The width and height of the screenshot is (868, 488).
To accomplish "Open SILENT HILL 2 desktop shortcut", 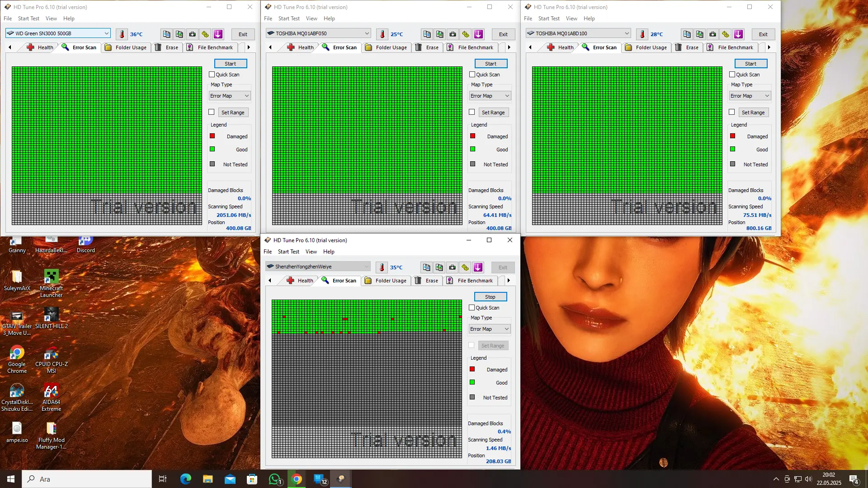I will point(52,318).
